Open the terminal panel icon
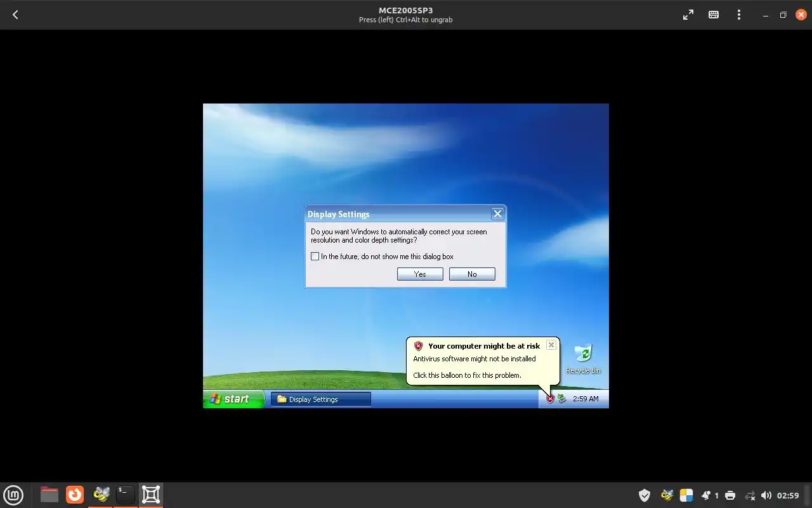This screenshot has width=812, height=508. coord(126,495)
